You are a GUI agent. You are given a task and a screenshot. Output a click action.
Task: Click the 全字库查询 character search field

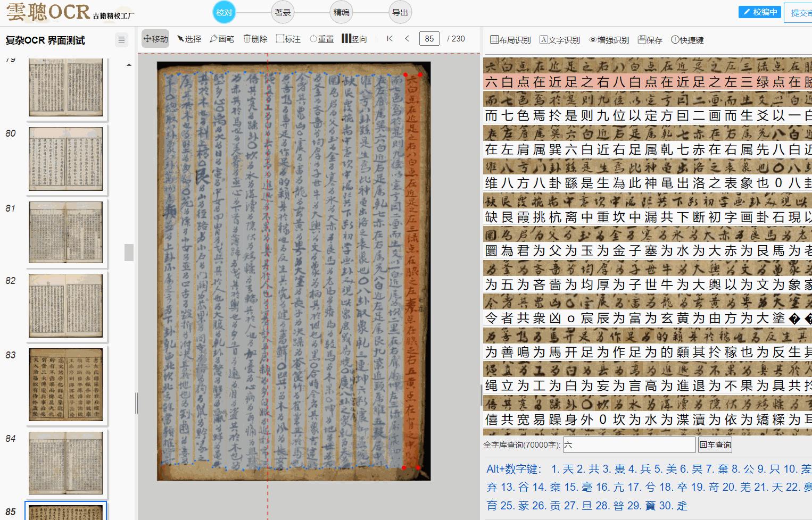point(629,445)
